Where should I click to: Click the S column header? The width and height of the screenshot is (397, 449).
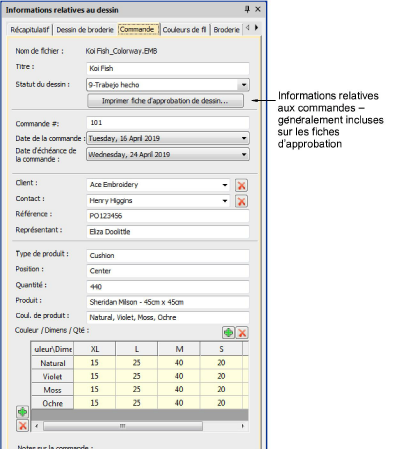coord(221,349)
